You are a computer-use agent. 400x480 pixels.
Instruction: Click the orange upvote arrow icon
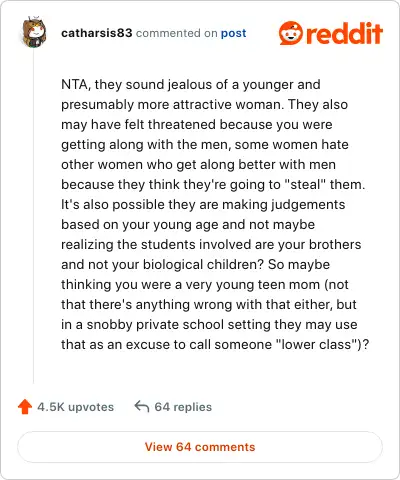tap(25, 407)
